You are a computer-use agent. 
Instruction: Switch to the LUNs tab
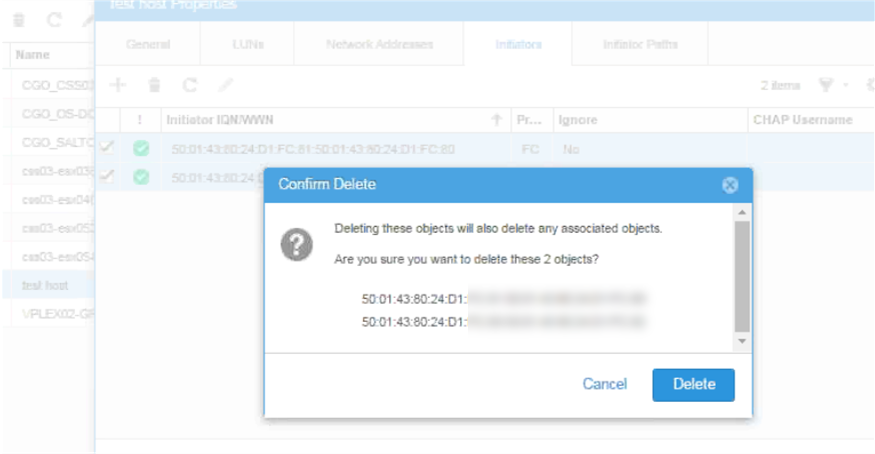248,44
